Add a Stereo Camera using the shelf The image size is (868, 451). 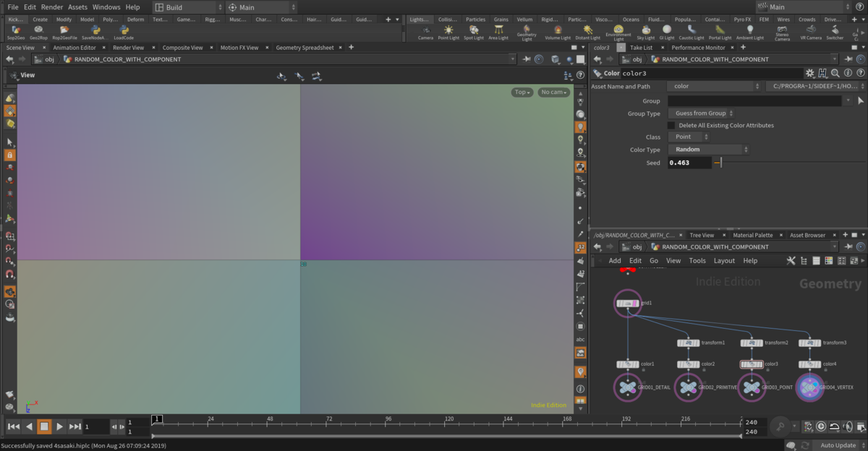[x=783, y=28]
